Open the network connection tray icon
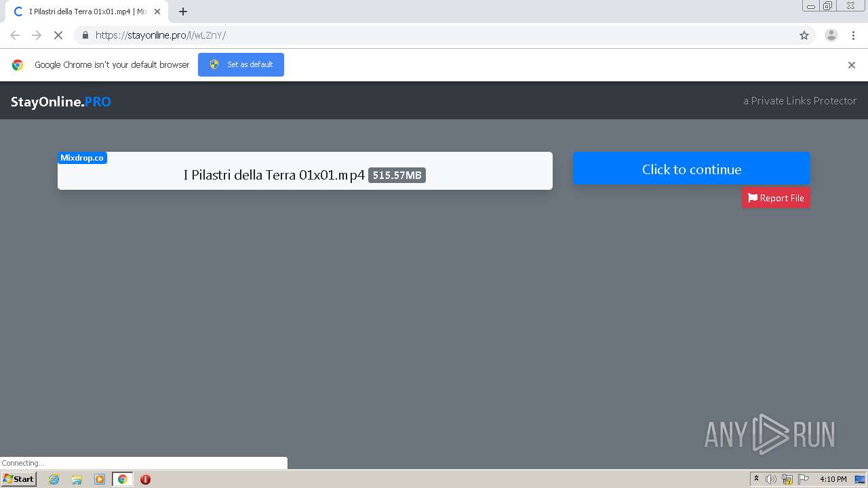This screenshot has height=488, width=868. click(x=787, y=479)
